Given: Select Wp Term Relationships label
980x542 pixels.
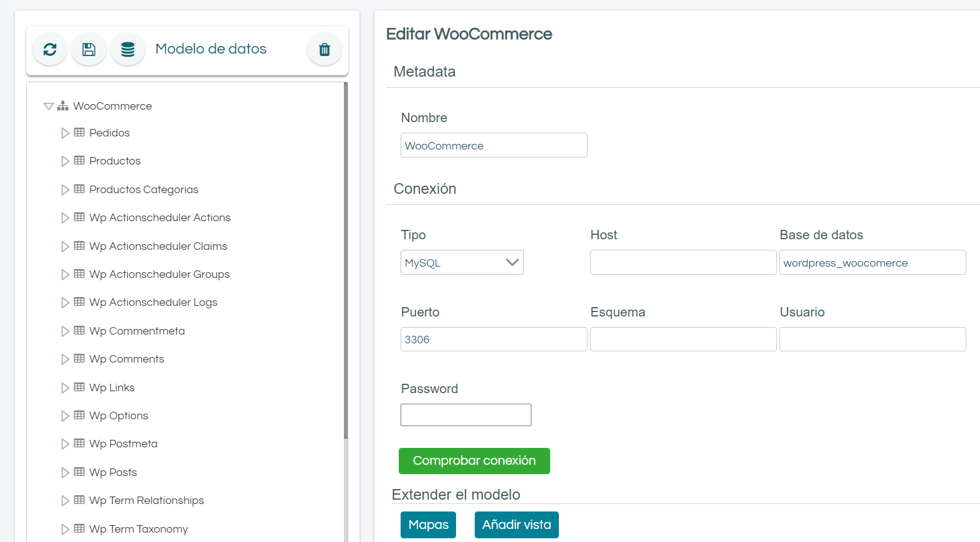Looking at the screenshot, I should coord(146,500).
